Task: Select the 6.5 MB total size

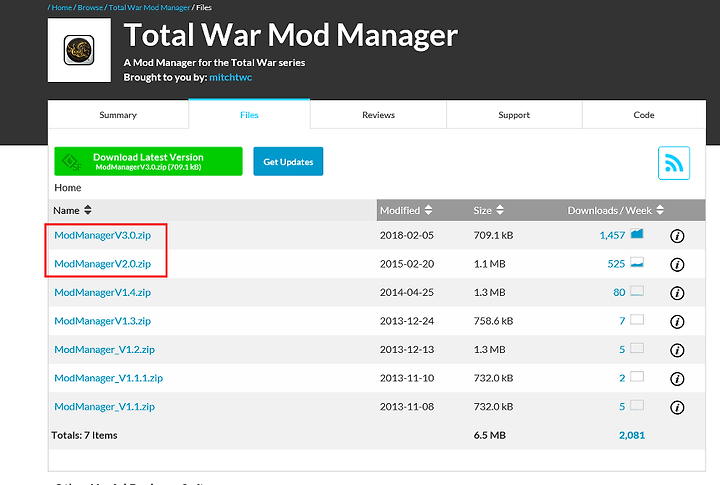Action: click(489, 435)
